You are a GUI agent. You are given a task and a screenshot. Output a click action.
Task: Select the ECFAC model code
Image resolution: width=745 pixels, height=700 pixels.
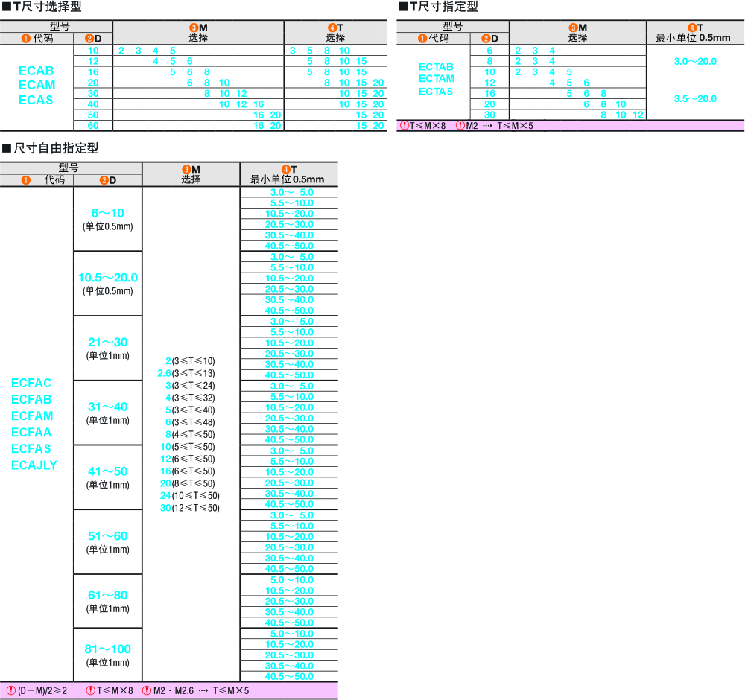pos(31,383)
